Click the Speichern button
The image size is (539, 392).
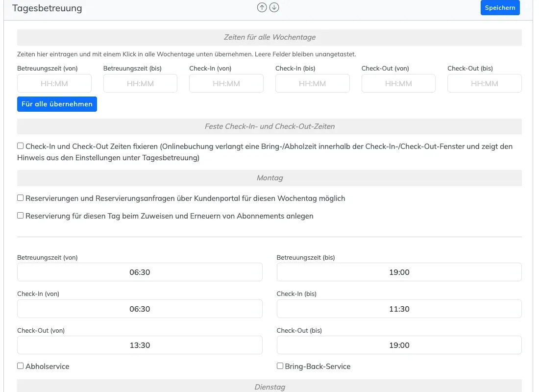click(x=500, y=7)
